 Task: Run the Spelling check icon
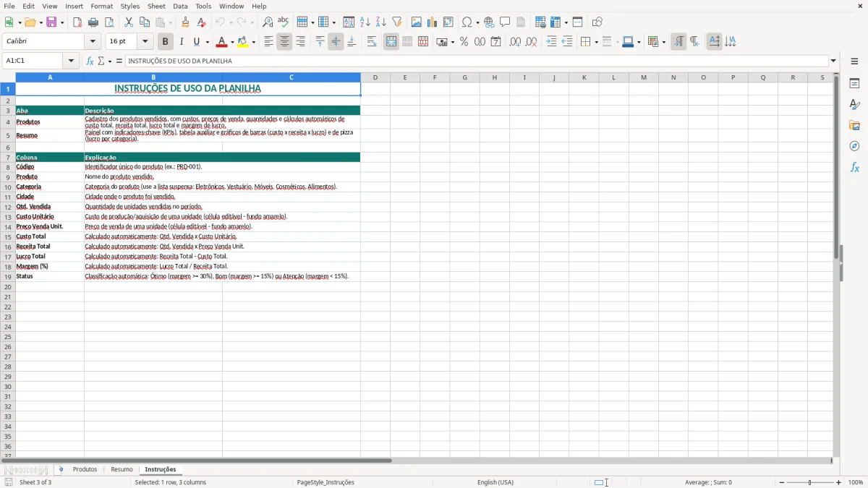[284, 22]
